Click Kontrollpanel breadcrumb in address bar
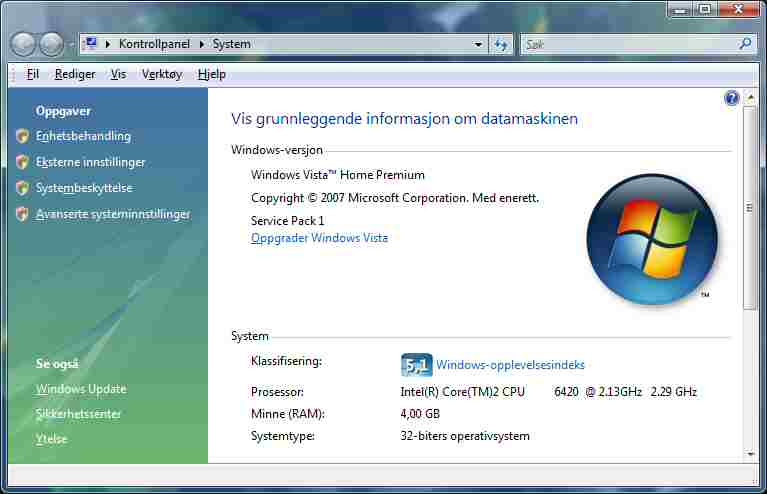This screenshot has height=494, width=767. point(154,44)
